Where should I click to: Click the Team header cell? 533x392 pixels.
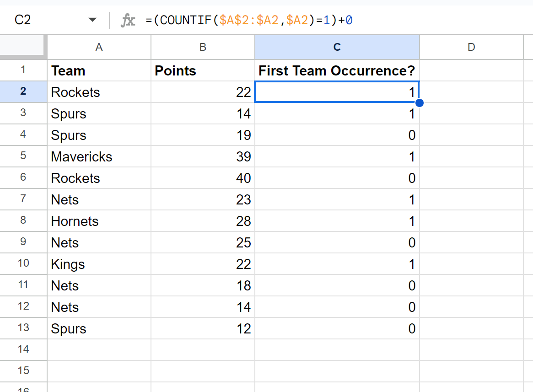click(x=99, y=70)
